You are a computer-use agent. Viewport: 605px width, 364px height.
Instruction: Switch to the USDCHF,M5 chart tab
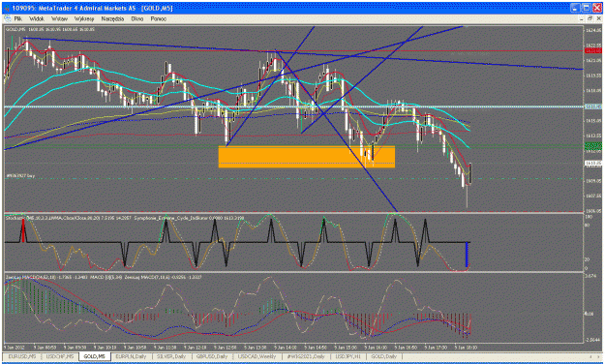click(x=59, y=356)
